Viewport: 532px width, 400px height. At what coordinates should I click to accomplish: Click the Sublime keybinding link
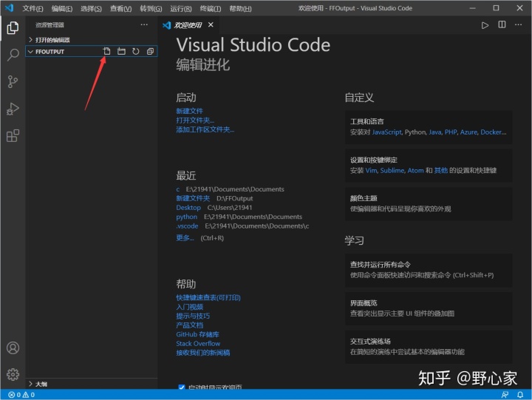coord(392,171)
